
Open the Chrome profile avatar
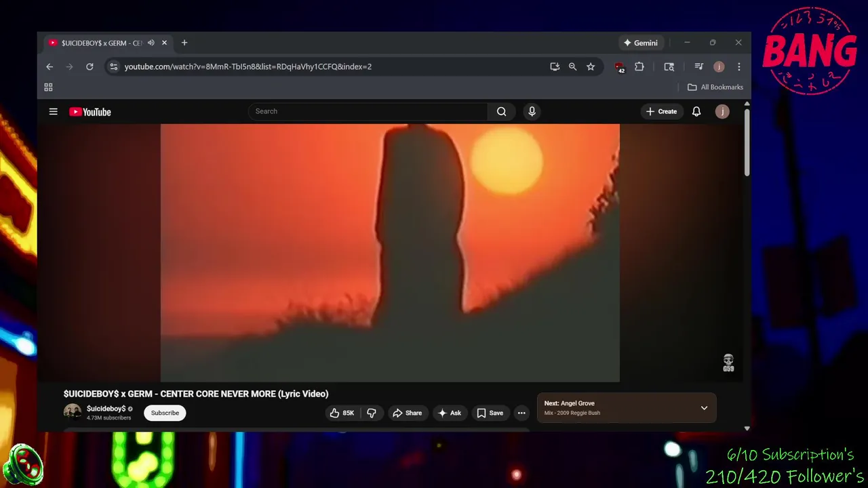tap(719, 66)
